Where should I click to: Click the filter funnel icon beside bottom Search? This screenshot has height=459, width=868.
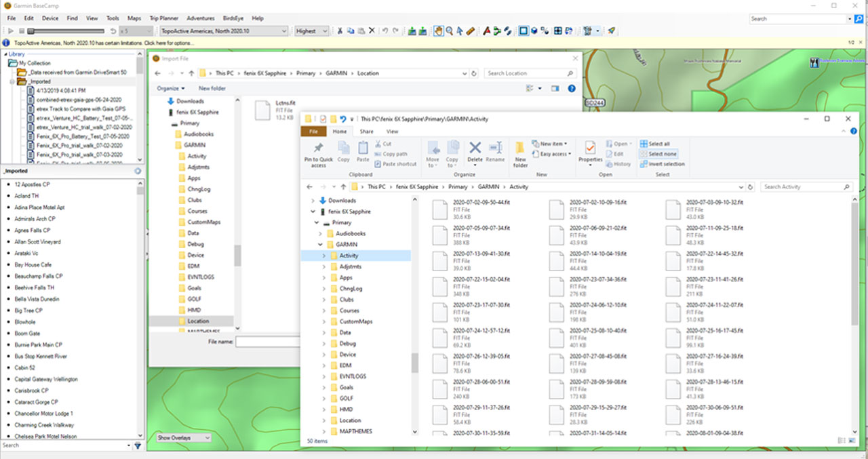[138, 445]
